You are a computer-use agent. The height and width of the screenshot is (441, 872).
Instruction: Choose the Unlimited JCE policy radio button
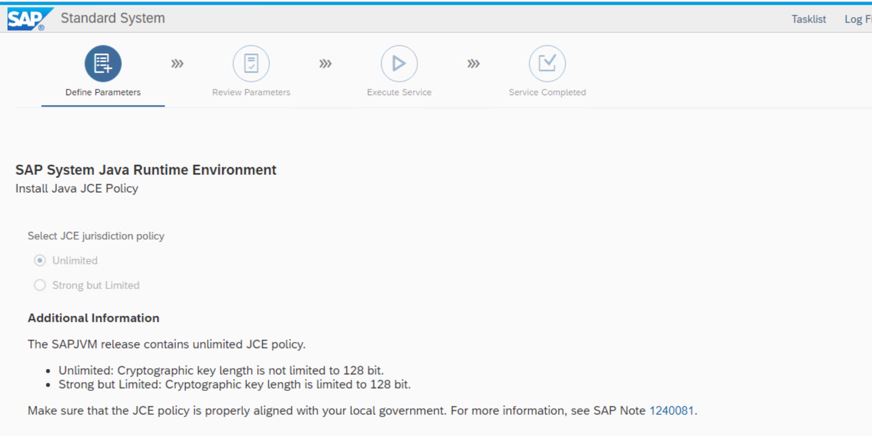[x=39, y=260]
